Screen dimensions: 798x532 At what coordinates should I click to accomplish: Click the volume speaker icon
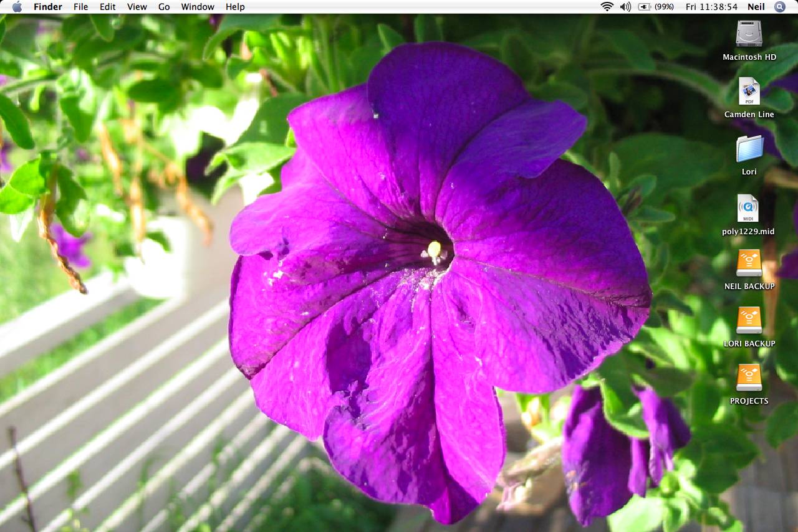point(625,7)
